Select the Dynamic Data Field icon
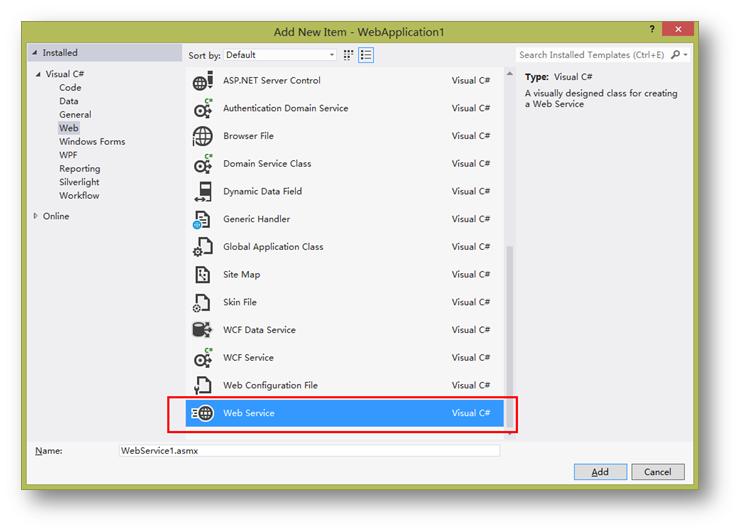741x532 pixels. click(x=202, y=192)
